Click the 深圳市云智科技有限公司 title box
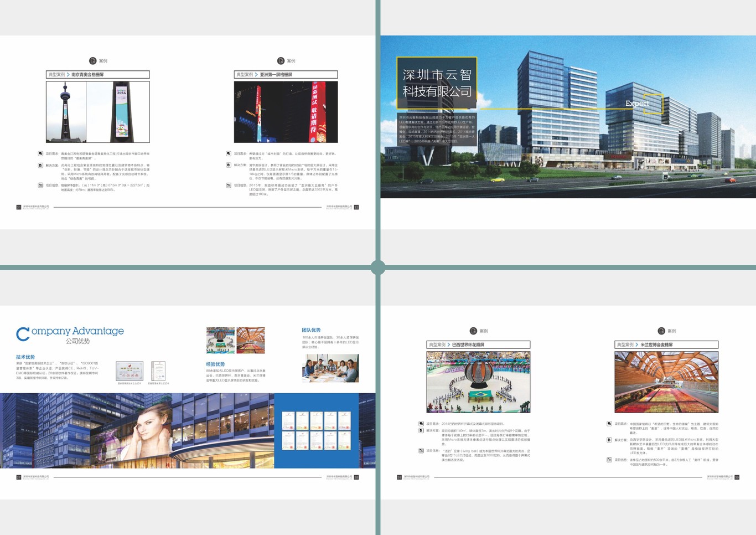The height and width of the screenshot is (535, 756). (437, 83)
